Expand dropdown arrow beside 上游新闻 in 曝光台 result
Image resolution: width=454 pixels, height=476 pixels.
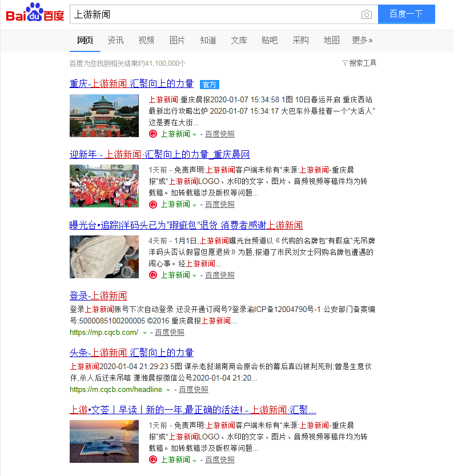195,275
